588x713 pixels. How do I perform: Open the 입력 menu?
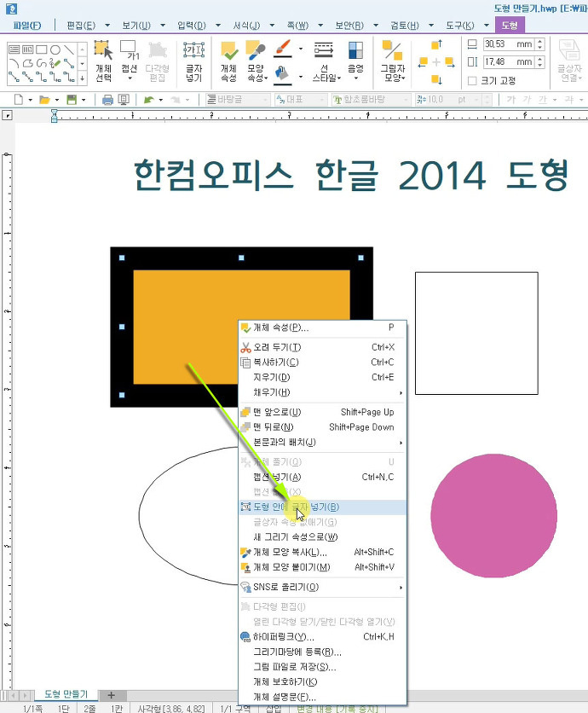pos(192,26)
